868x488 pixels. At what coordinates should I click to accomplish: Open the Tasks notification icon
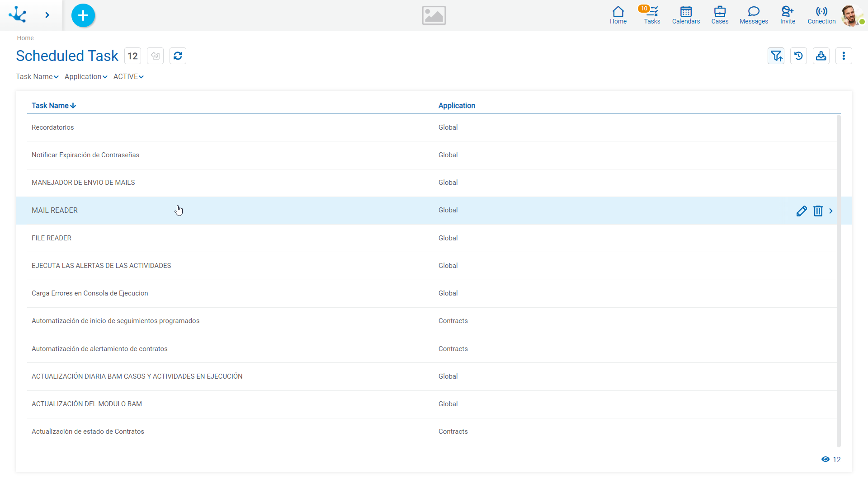[x=652, y=15]
